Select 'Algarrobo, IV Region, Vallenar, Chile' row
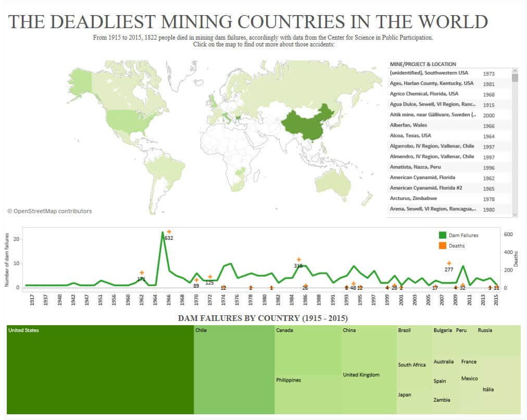 [449, 146]
